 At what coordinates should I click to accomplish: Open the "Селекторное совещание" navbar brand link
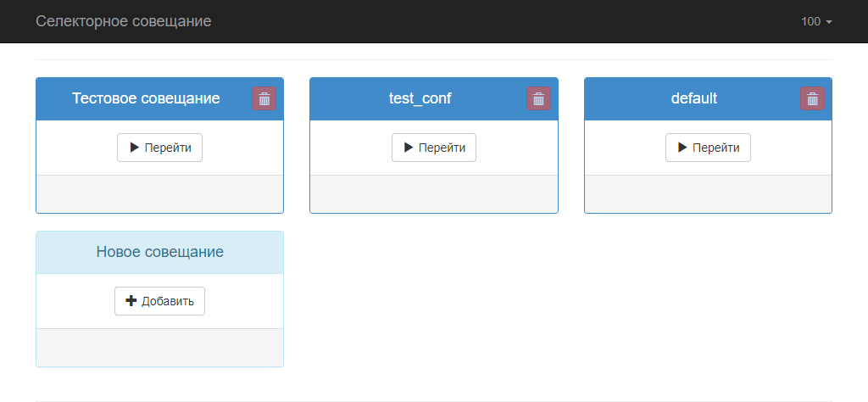click(x=124, y=21)
